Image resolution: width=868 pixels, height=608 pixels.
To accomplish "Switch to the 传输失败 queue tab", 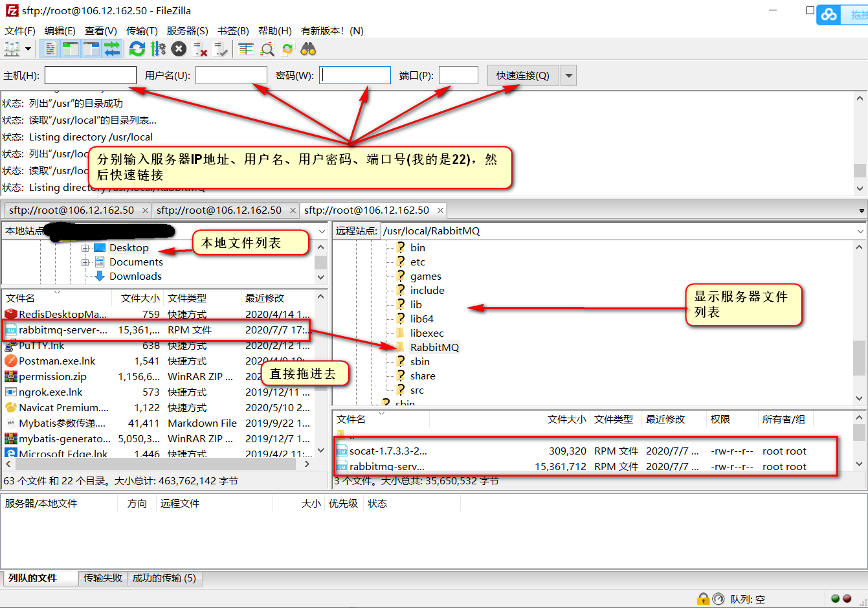I will pyautogui.click(x=103, y=578).
